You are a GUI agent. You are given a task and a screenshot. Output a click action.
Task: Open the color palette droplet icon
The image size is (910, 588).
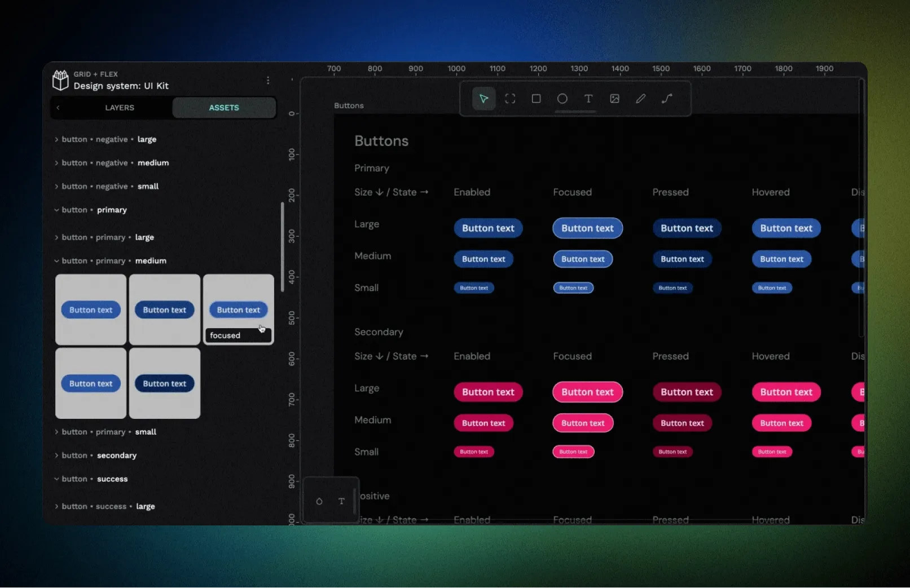tap(319, 501)
